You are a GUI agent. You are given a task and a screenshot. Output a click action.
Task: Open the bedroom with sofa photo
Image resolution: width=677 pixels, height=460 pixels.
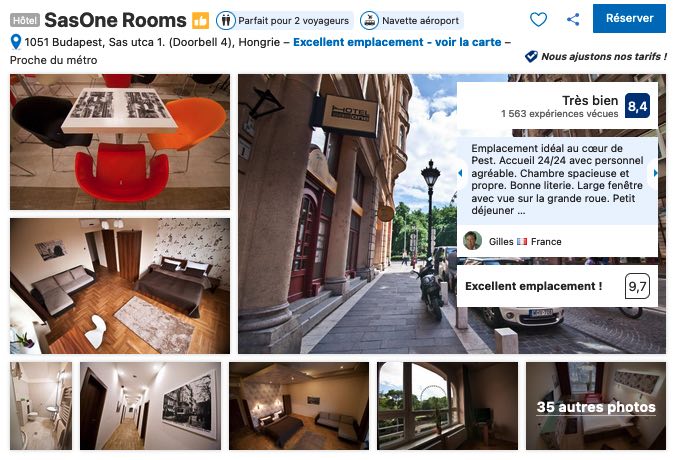(x=120, y=286)
